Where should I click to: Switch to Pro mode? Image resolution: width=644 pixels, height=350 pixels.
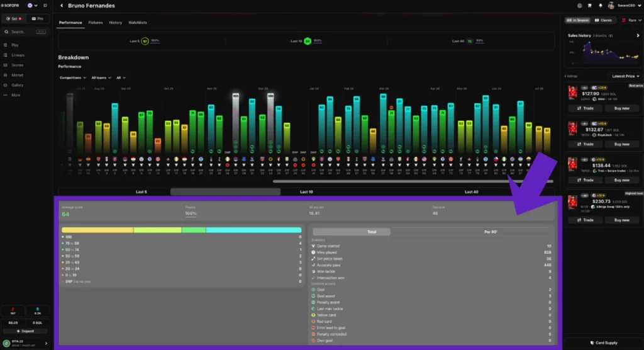point(37,19)
